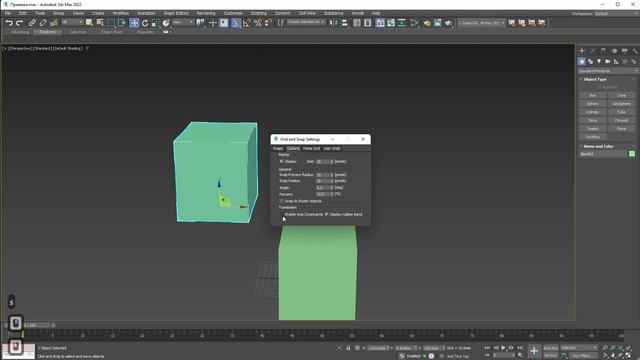Click the Select and Place tool
The height and width of the screenshot is (360, 640).
(166, 23)
